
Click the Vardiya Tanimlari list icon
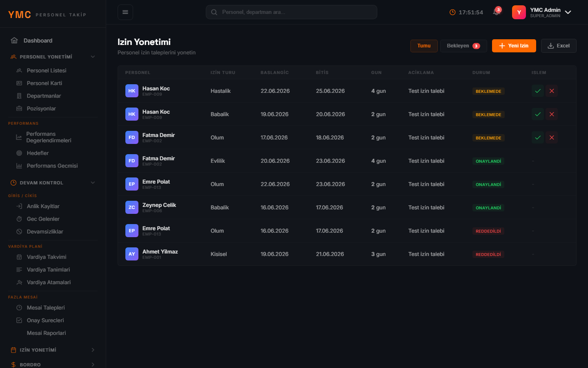point(19,269)
